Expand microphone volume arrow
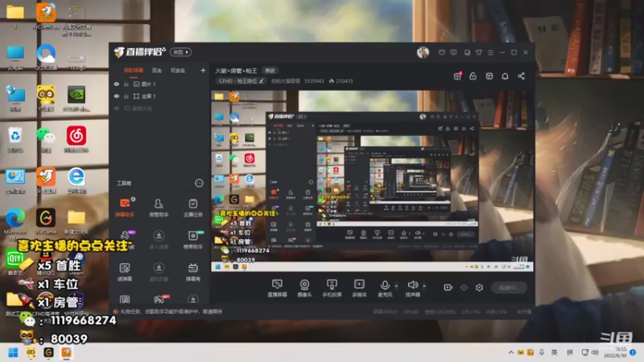Screen dimensions: 644x362 [396, 286]
